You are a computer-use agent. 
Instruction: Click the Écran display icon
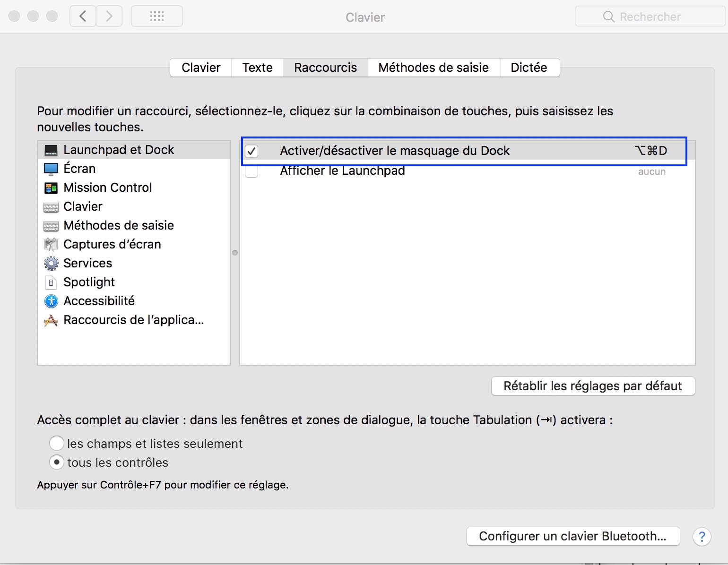[51, 169]
